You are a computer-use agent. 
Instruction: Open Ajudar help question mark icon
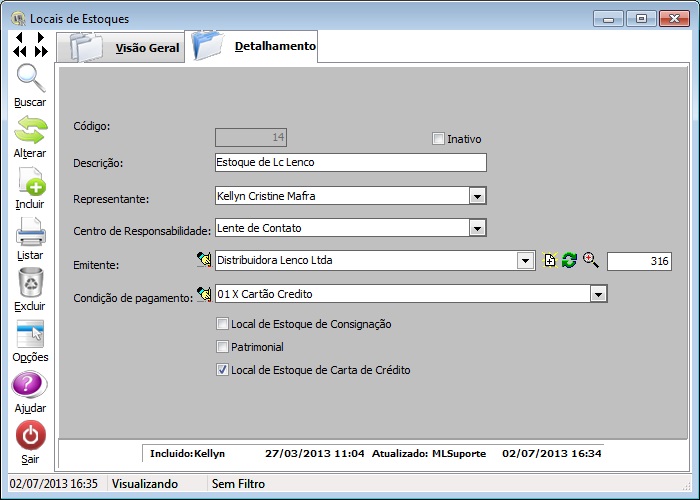[x=30, y=386]
